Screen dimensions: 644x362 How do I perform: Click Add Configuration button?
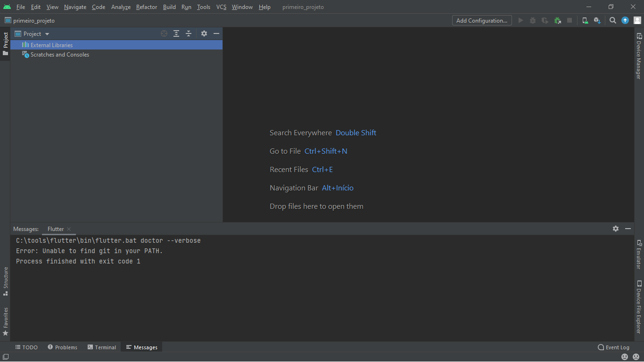(x=482, y=20)
